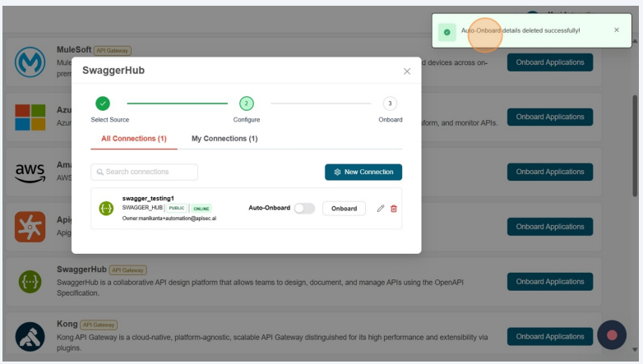Click Onboard button for swagger_testing1
643x364 pixels.
pos(344,209)
